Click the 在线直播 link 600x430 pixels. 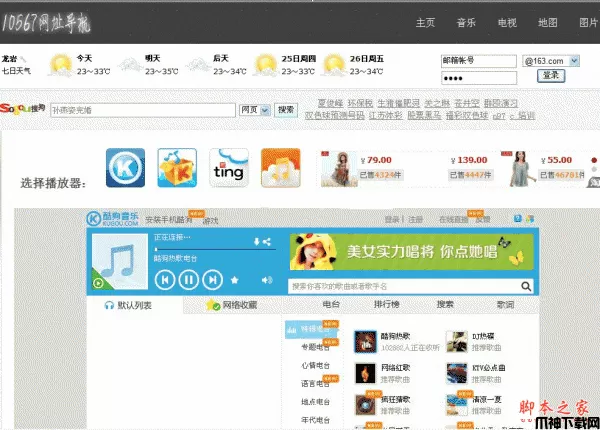coord(453,219)
